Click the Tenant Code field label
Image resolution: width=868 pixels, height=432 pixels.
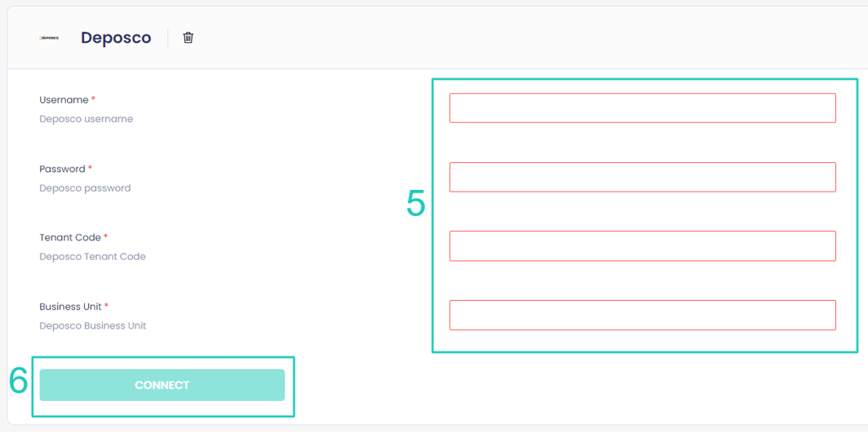70,238
